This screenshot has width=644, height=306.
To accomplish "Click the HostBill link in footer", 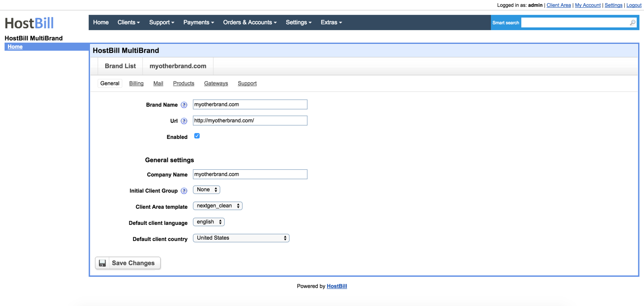I will pyautogui.click(x=337, y=286).
